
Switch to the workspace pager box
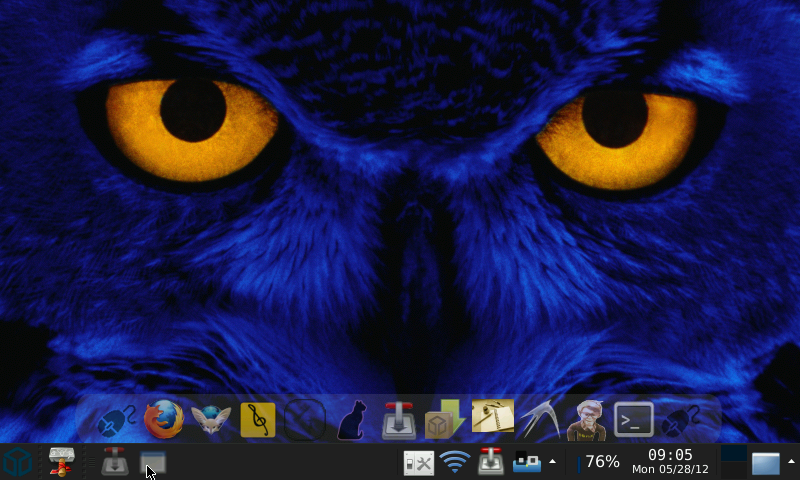(x=734, y=455)
